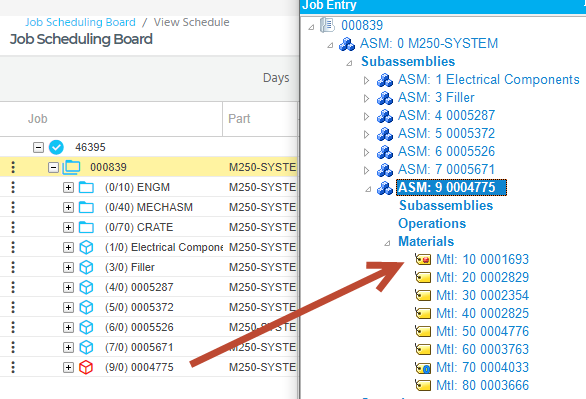Viewport: 586px width, 399px height.
Task: Click the assembly icon for ASM: 0 M250-SYSTEM
Action: (x=347, y=44)
